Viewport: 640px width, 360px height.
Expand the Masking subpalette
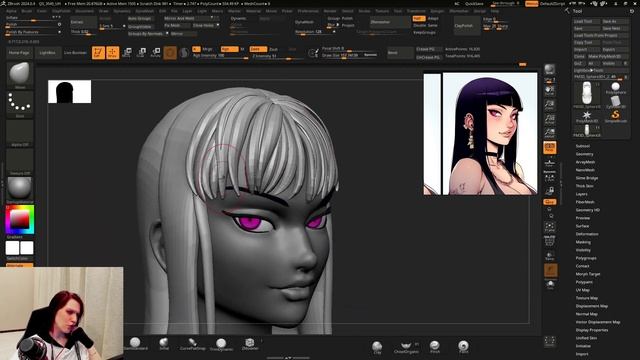tap(583, 242)
